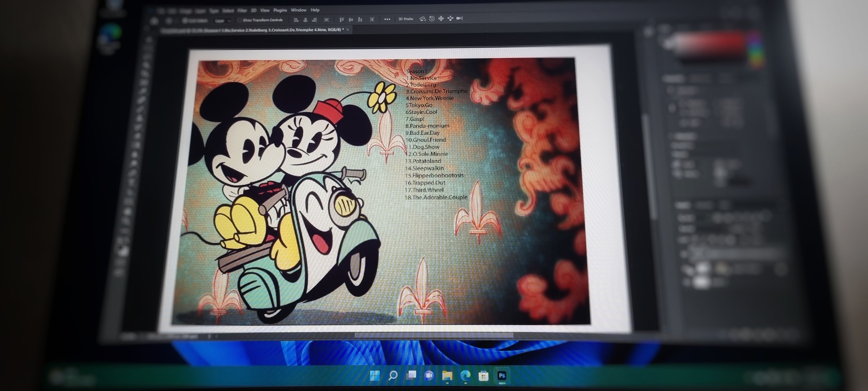Select the 3D slide mode icon
Viewport: 868px width, 391px height.
click(x=450, y=18)
